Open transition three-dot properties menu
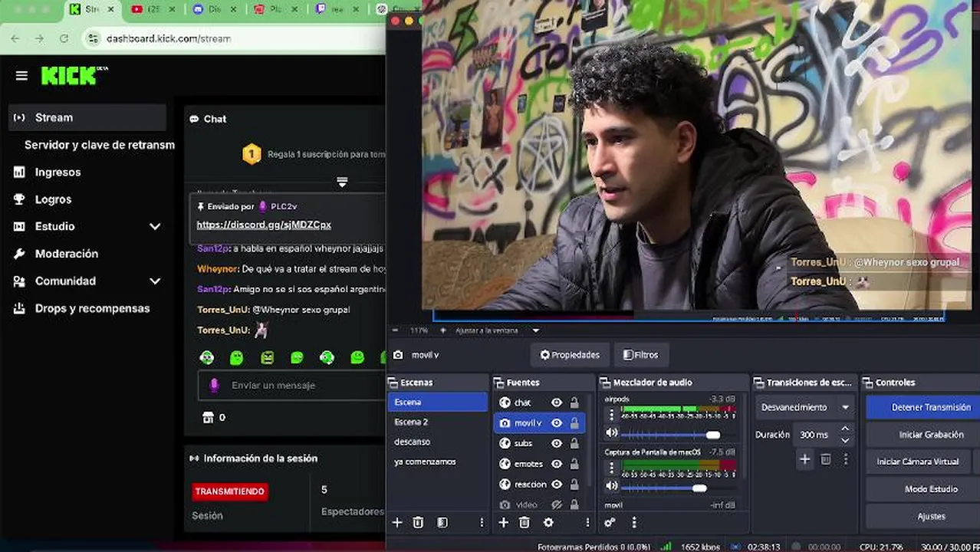Image resolution: width=980 pixels, height=552 pixels. coord(846,459)
